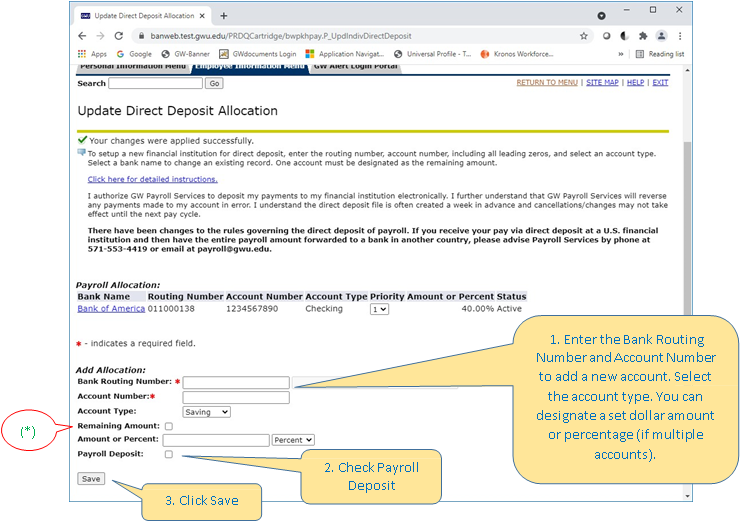Switch to Employee Information Menu tab
The height and width of the screenshot is (522, 741).
250,68
